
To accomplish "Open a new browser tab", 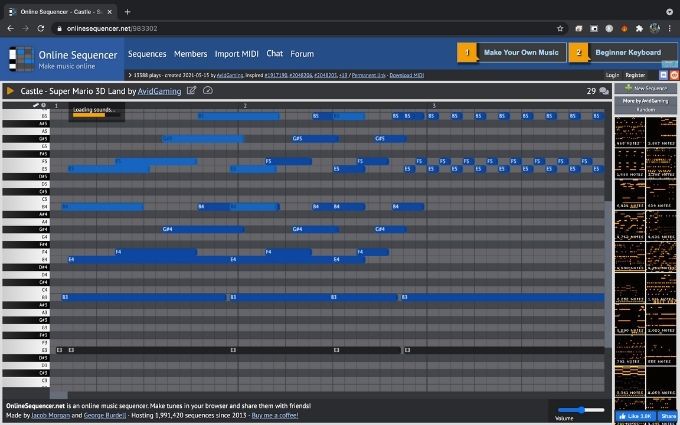I will (127, 12).
